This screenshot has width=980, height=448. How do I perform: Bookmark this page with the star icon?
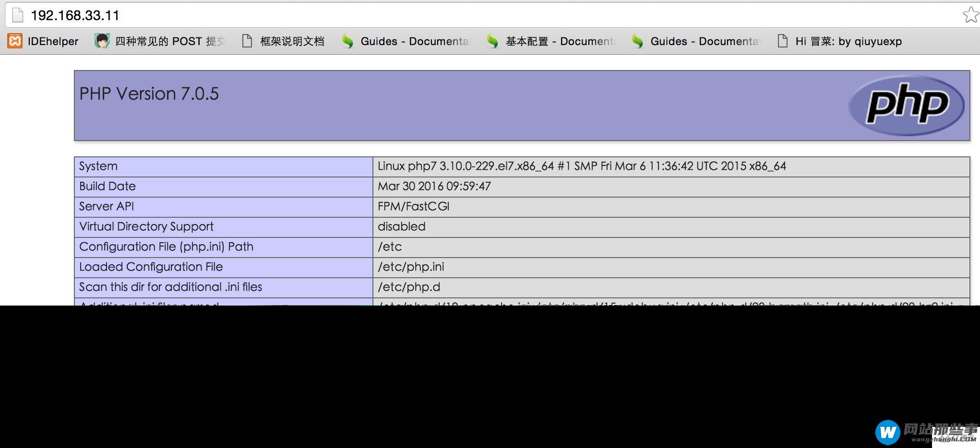click(971, 15)
